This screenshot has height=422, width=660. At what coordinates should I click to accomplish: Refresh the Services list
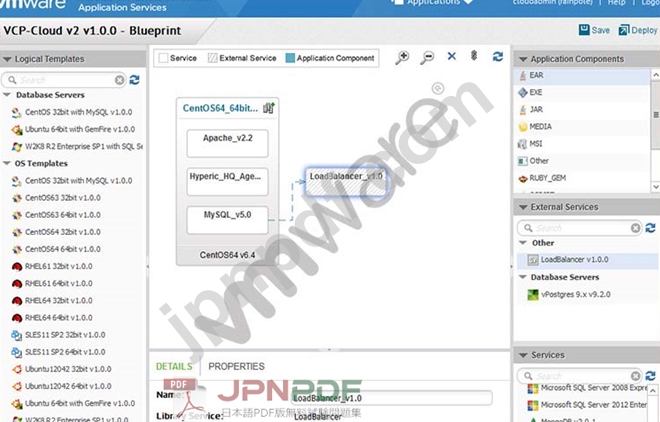click(x=650, y=375)
